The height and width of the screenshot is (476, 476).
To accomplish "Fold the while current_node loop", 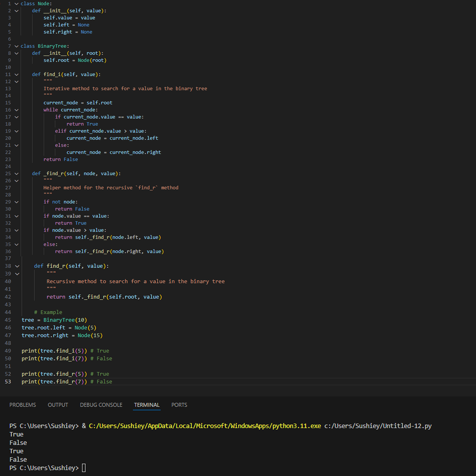I will click(16, 110).
